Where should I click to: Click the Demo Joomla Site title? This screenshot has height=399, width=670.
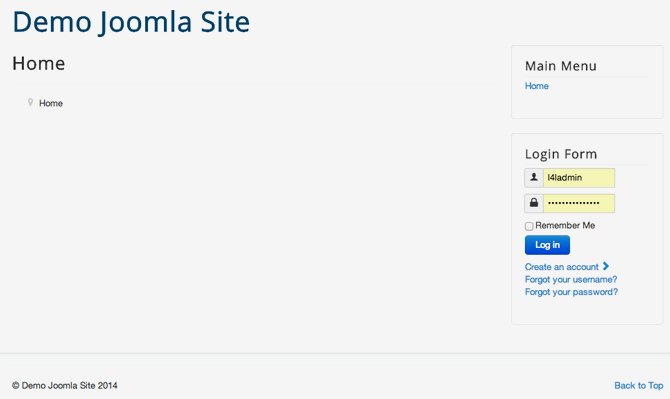pos(131,22)
